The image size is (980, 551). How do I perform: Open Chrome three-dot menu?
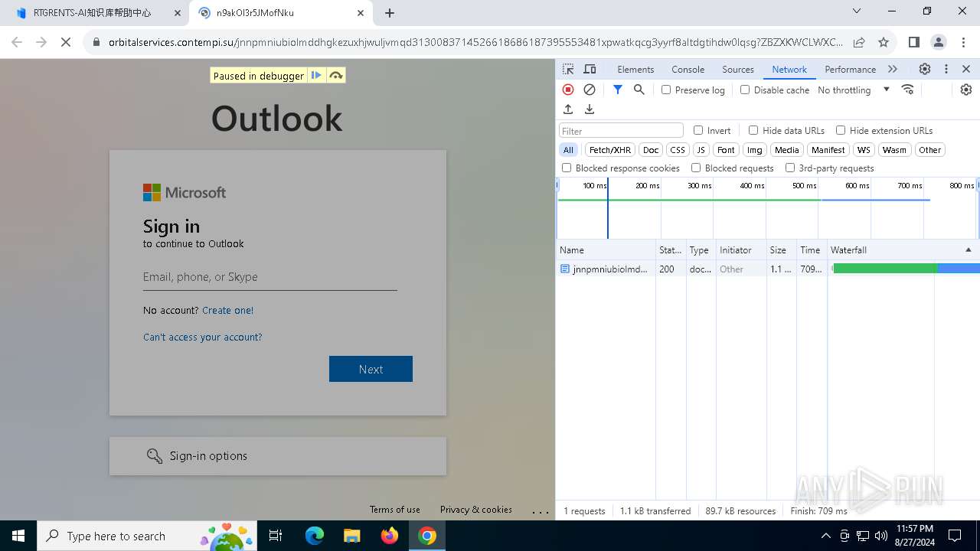[x=963, y=42]
